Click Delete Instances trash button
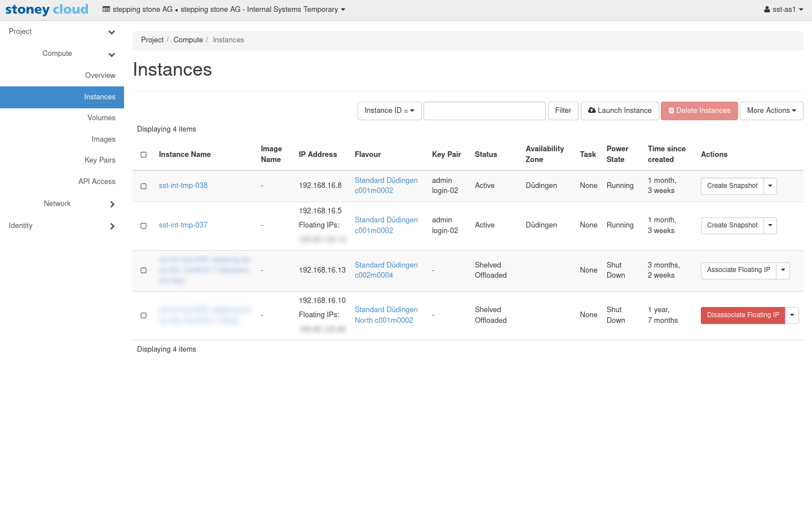Viewport: 812px width, 508px height. (x=699, y=111)
